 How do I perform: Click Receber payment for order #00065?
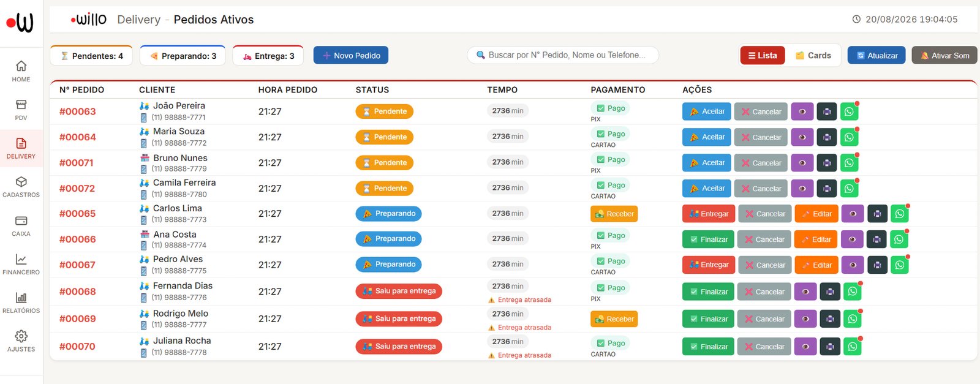click(x=614, y=214)
